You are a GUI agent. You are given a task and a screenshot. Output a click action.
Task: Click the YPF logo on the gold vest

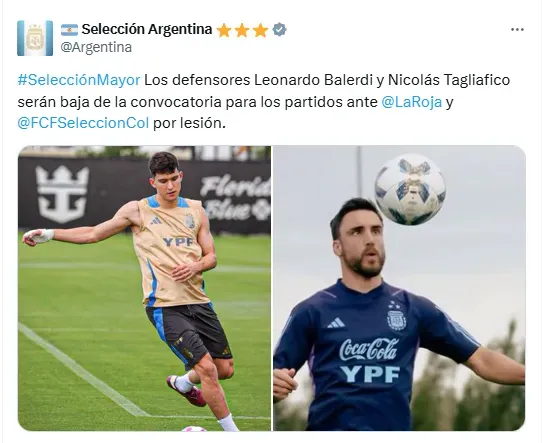(x=178, y=242)
